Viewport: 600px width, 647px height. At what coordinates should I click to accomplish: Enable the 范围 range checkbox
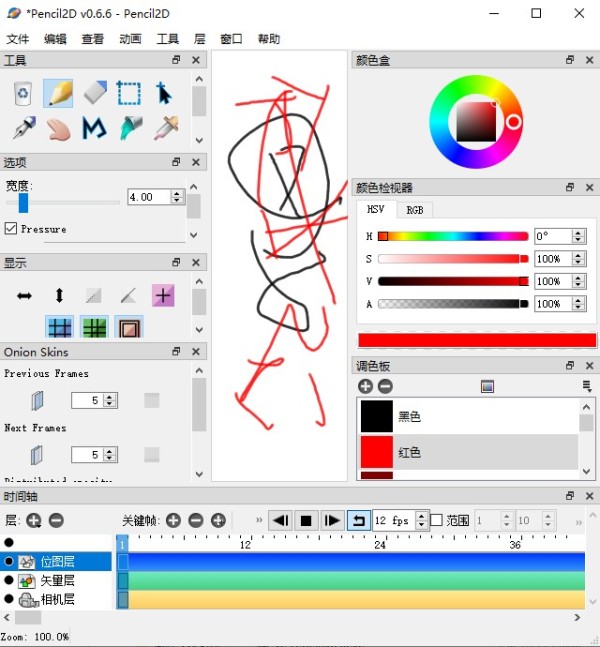(436, 520)
